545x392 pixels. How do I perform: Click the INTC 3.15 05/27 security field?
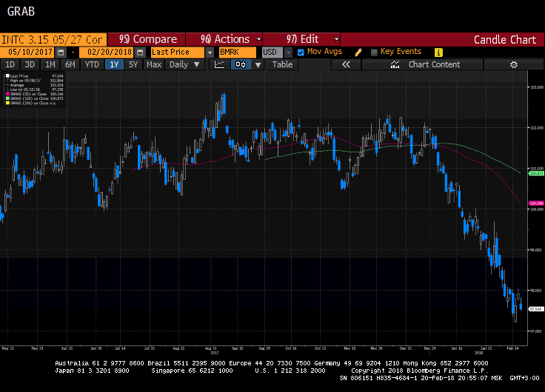[53, 40]
